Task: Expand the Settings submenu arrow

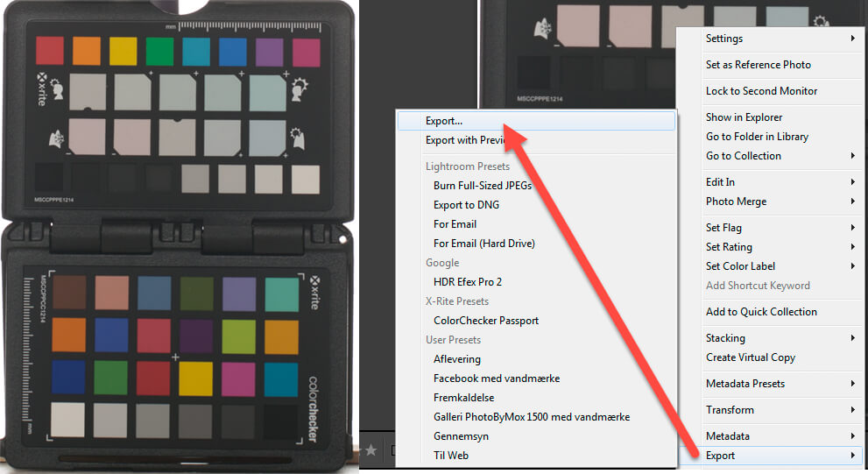Action: [x=853, y=39]
